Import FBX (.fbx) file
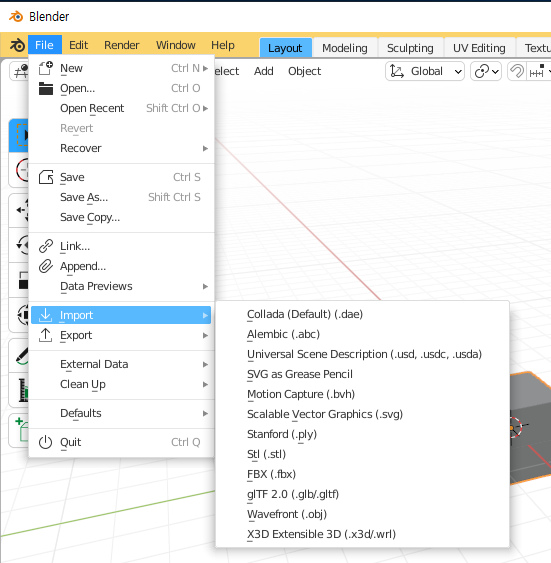 (x=363, y=474)
